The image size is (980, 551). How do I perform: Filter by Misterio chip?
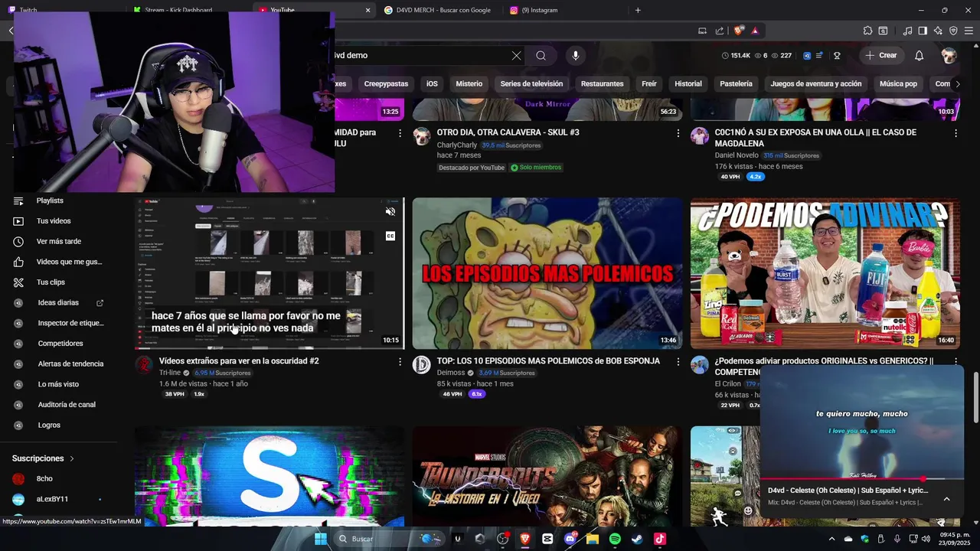(x=469, y=83)
